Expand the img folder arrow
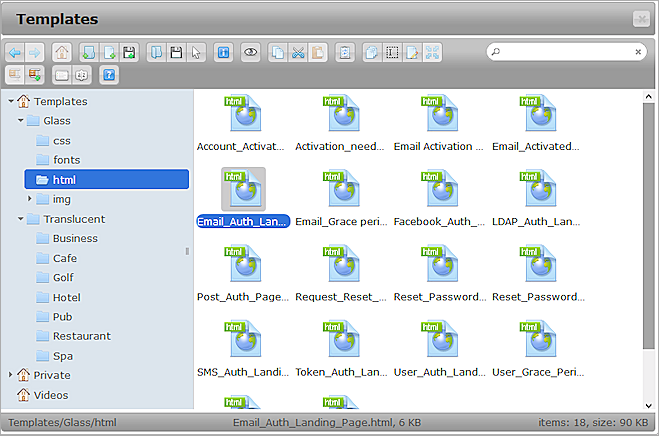659x436 pixels. click(x=30, y=199)
